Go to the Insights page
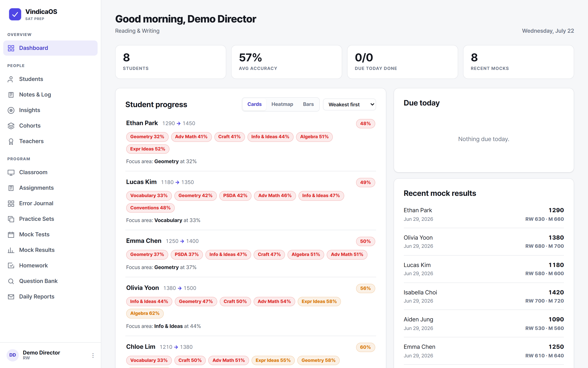 coord(50,110)
